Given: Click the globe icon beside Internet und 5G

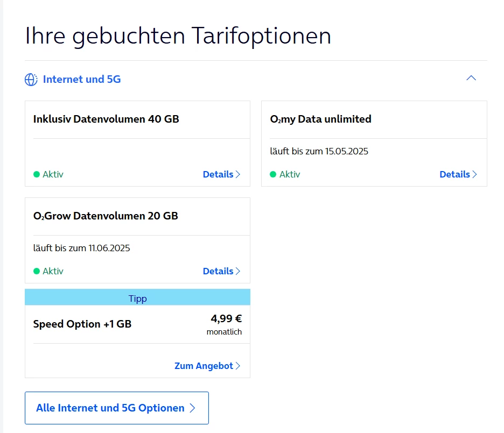Looking at the screenshot, I should click(x=31, y=80).
